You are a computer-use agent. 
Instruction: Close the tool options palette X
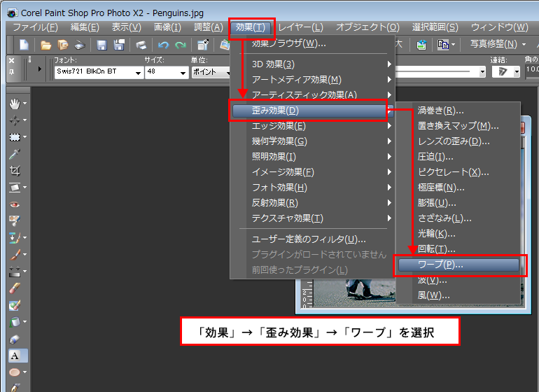[x=12, y=60]
